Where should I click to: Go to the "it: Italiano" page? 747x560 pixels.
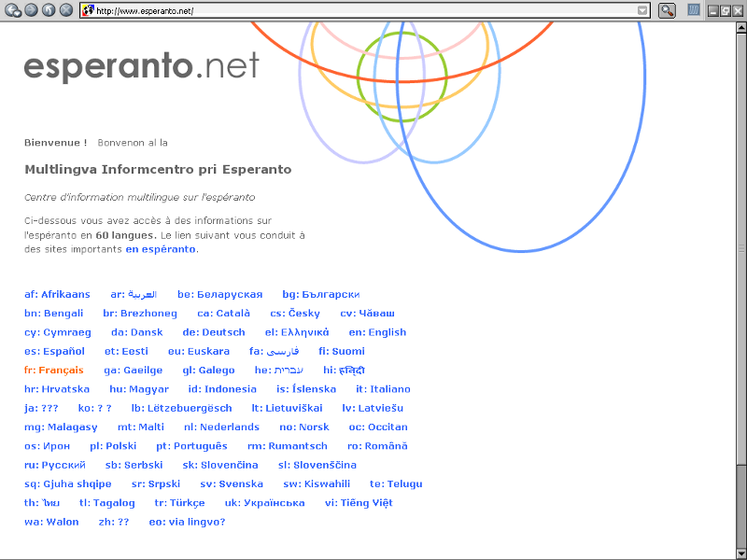[x=383, y=389]
